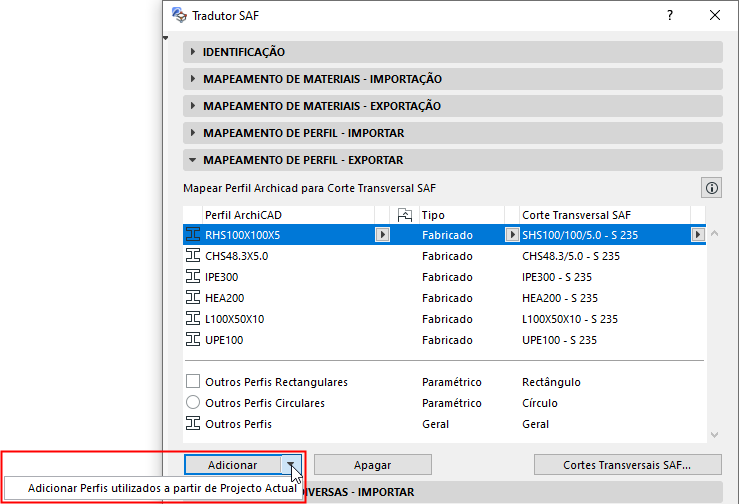Click Geral type cell in Outros Perfis row
This screenshot has height=504, width=739.
click(435, 424)
